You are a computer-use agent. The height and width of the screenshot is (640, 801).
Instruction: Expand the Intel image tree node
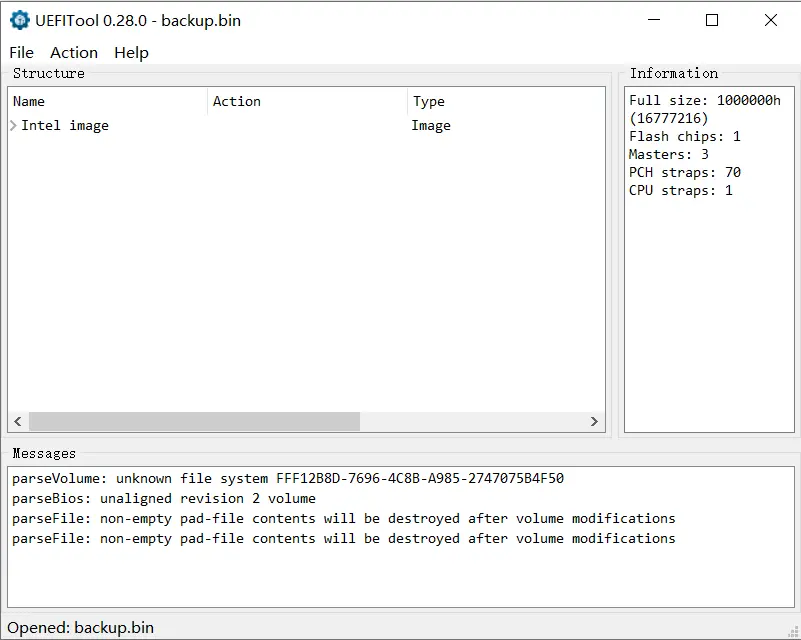point(13,125)
